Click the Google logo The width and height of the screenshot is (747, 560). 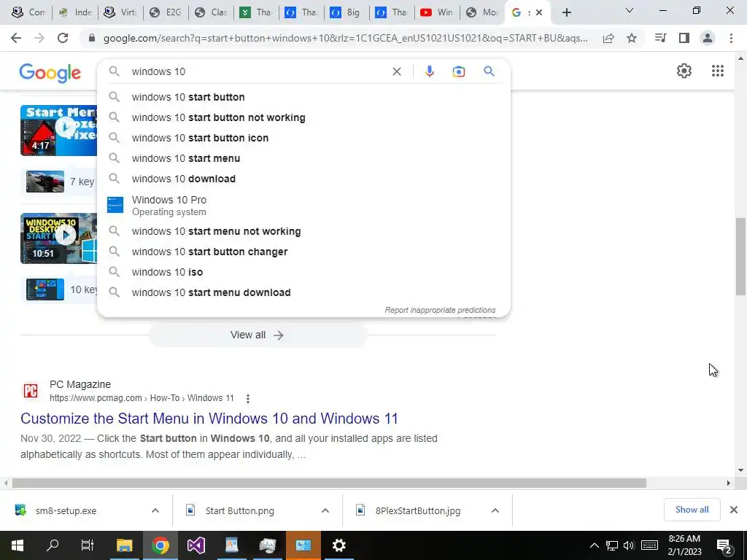coord(50,72)
